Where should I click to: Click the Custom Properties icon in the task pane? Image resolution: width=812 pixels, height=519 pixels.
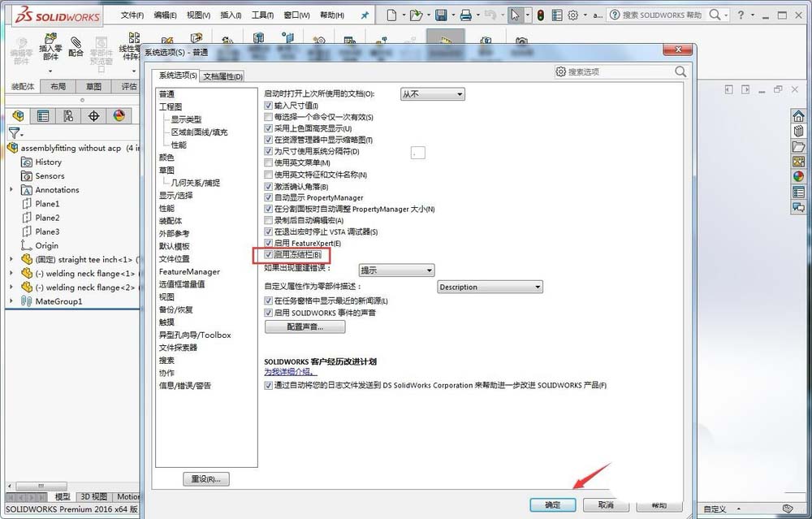tap(798, 192)
